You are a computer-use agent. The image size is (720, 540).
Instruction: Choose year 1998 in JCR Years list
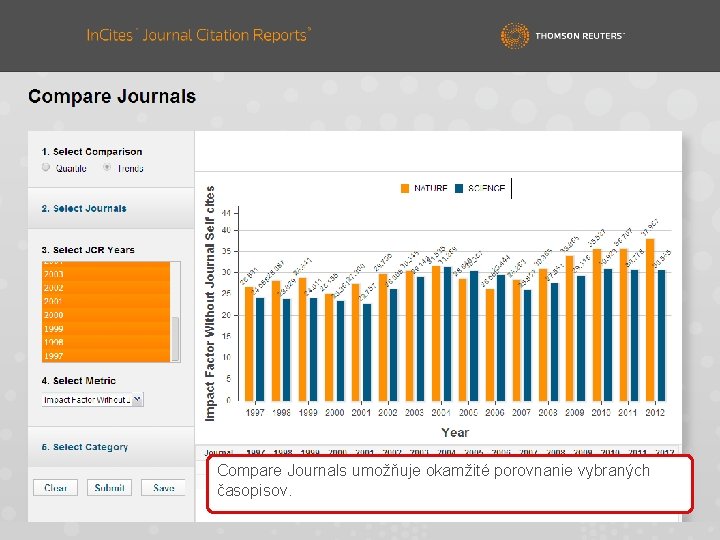106,342
